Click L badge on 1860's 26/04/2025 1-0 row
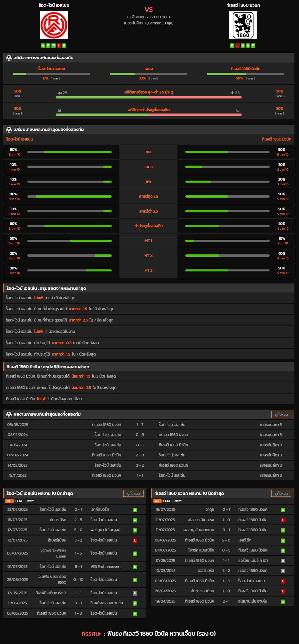 pos(283,591)
